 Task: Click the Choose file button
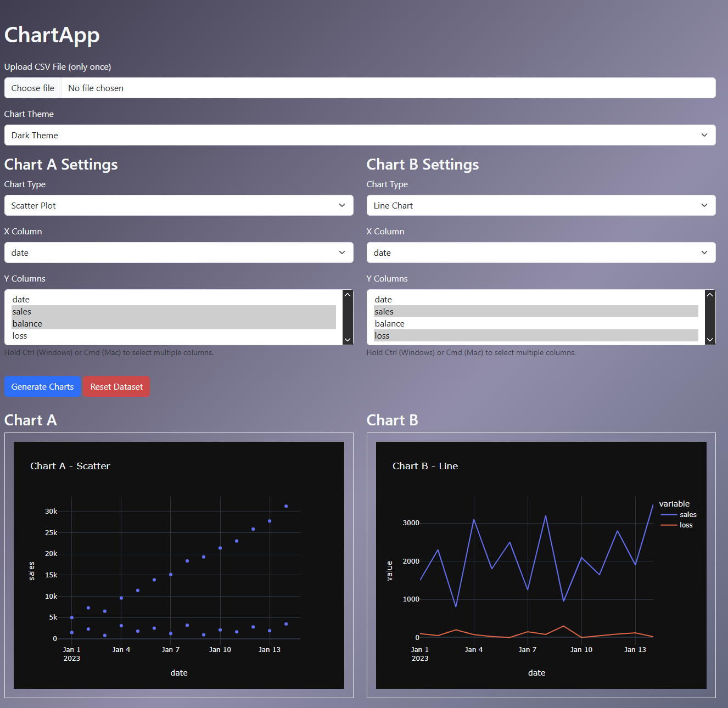[x=33, y=88]
